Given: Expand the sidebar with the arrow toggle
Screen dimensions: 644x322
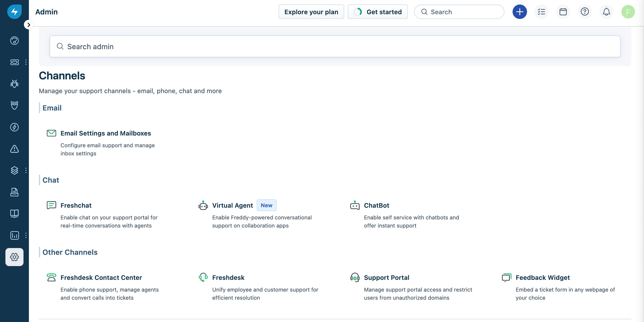Looking at the screenshot, I should click(29, 25).
